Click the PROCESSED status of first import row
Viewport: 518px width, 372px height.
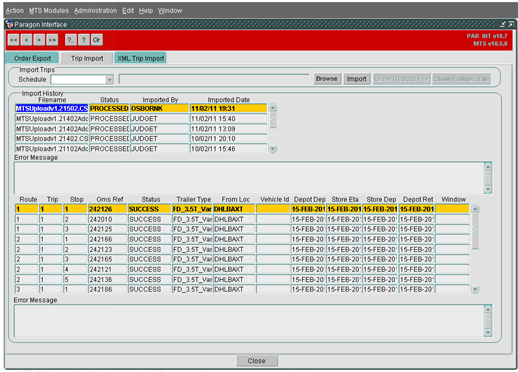tap(109, 108)
